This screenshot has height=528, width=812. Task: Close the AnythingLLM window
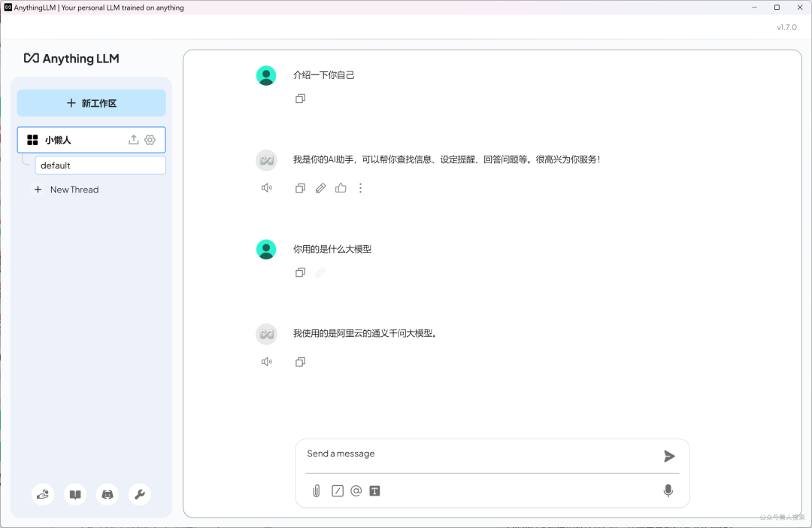click(799, 8)
